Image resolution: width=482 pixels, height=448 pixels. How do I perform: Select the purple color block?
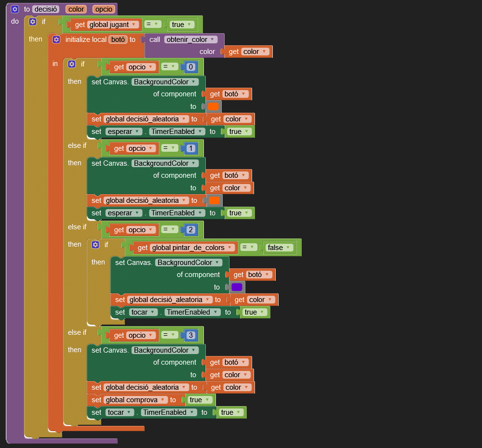click(237, 287)
